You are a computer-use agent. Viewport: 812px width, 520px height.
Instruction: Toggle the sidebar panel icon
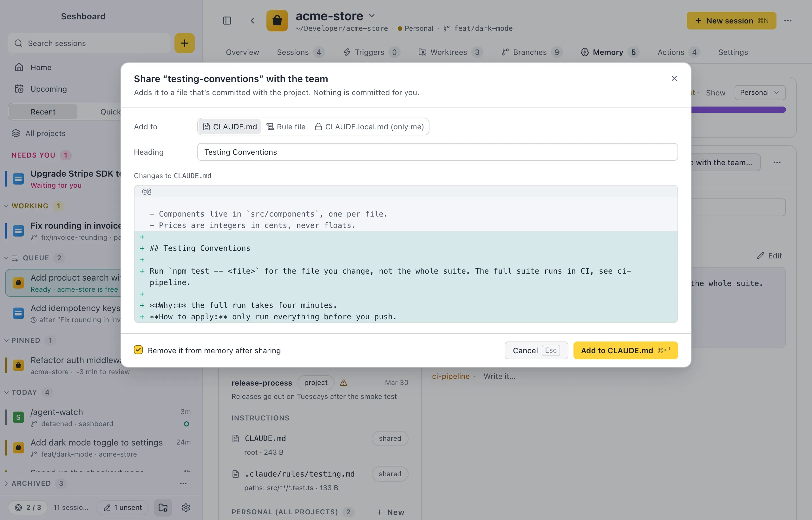227,21
